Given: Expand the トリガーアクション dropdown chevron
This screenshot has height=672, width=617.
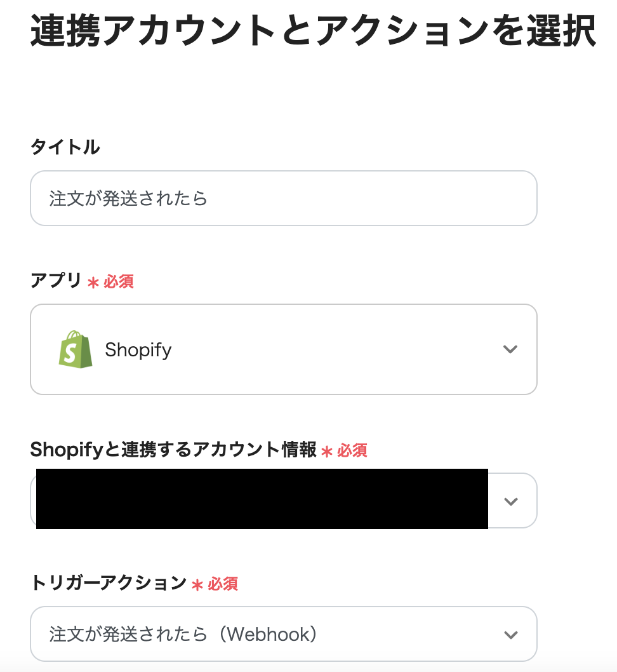Looking at the screenshot, I should [x=510, y=635].
